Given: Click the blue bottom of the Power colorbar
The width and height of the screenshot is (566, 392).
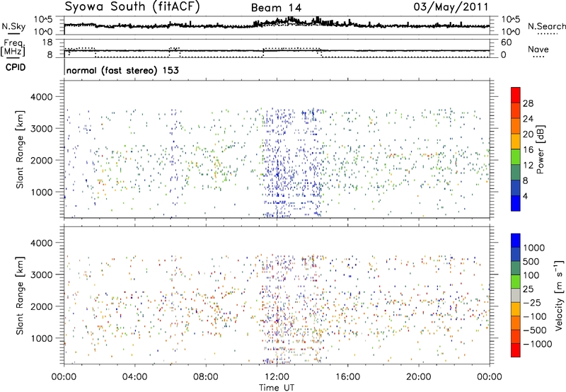Looking at the screenshot, I should click(516, 203).
